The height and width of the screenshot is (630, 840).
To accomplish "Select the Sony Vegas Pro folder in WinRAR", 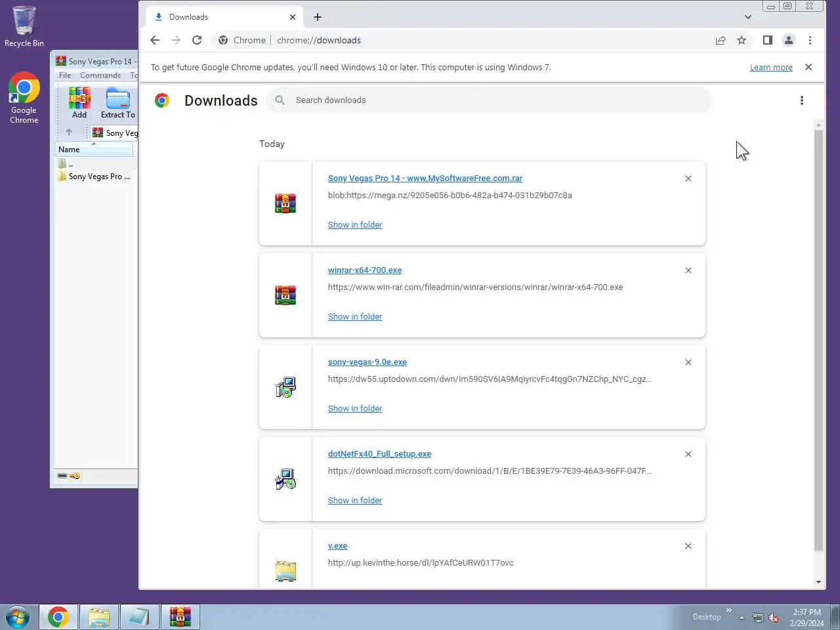I will tap(96, 177).
